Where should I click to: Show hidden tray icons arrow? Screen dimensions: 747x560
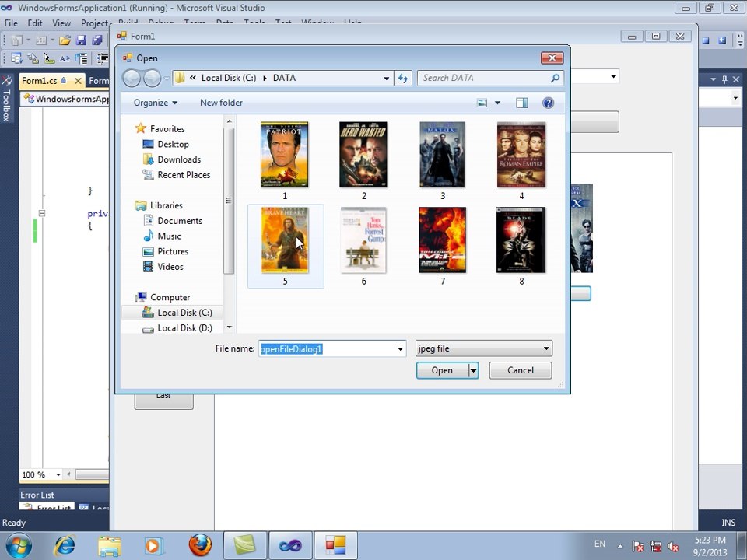click(x=620, y=546)
